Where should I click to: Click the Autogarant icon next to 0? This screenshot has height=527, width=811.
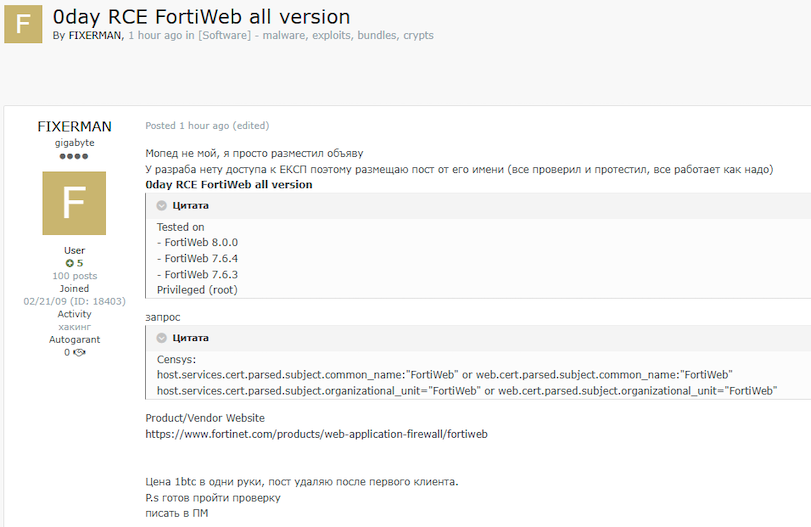click(79, 352)
